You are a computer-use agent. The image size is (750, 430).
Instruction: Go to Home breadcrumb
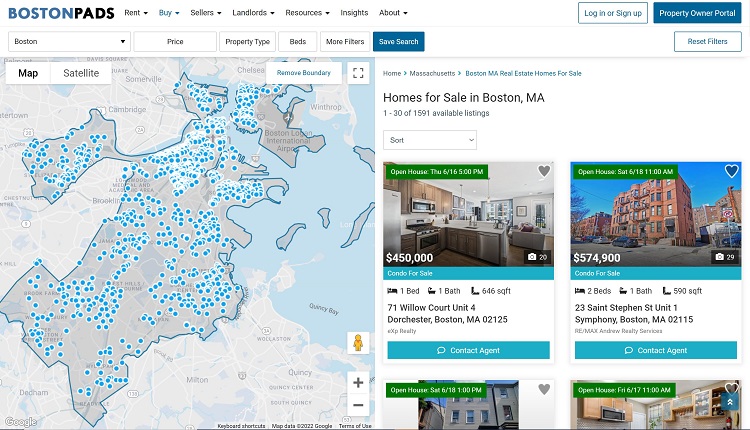click(x=392, y=73)
